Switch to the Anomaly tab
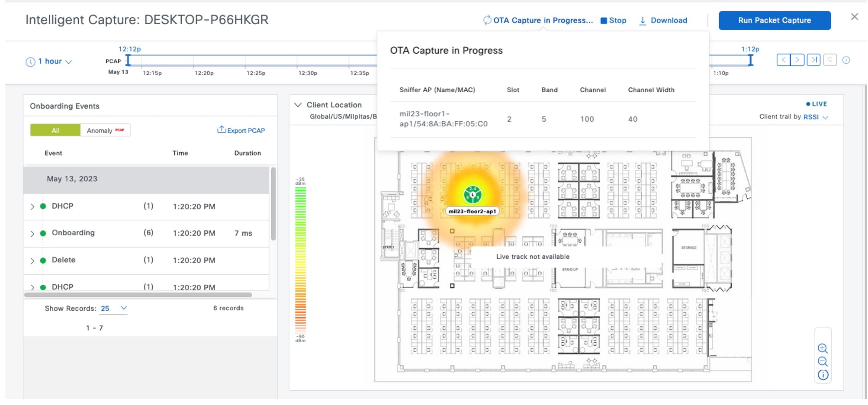868x405 pixels. click(x=106, y=130)
